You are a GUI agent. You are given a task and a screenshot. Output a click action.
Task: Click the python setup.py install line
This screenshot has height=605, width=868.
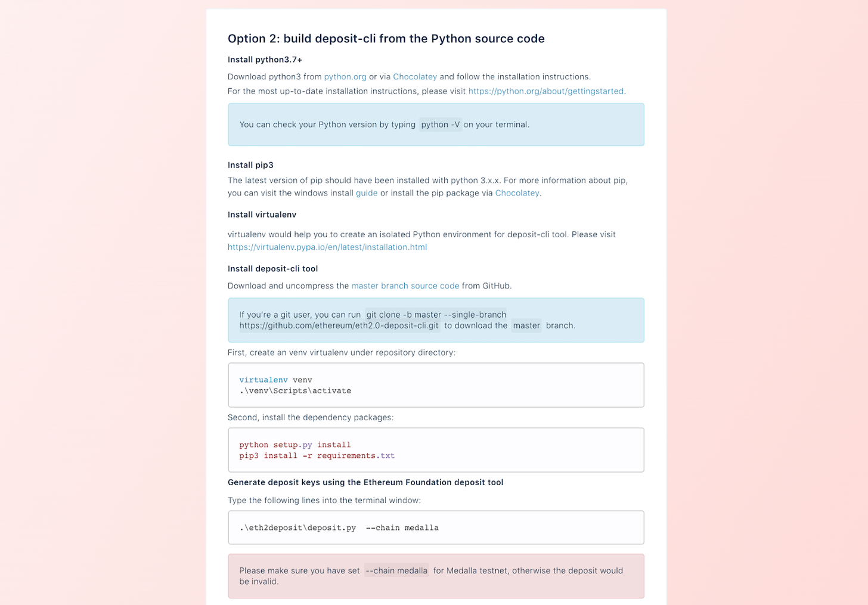[x=295, y=445]
